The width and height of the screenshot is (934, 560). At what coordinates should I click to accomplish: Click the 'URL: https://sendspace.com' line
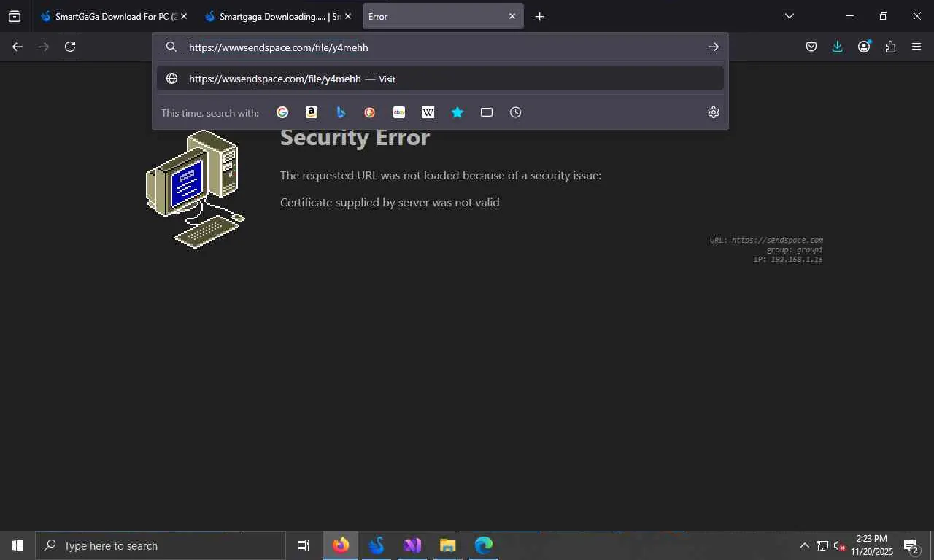[x=766, y=240]
